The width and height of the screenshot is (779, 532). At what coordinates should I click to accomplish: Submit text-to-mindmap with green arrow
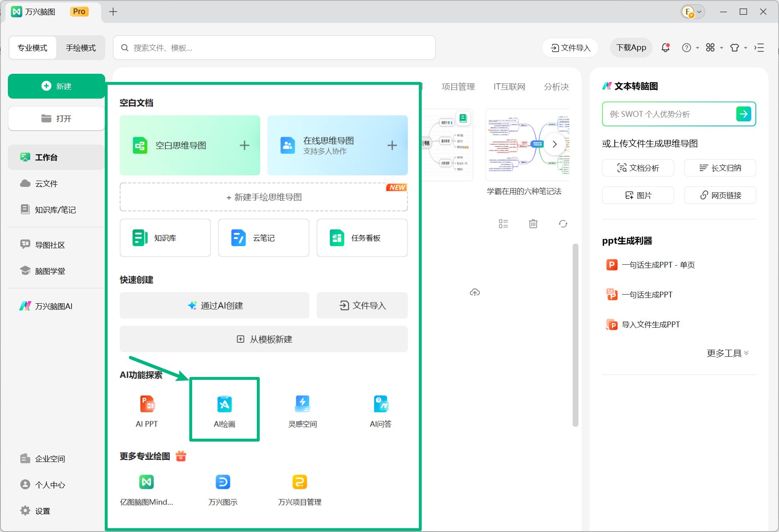pos(744,114)
